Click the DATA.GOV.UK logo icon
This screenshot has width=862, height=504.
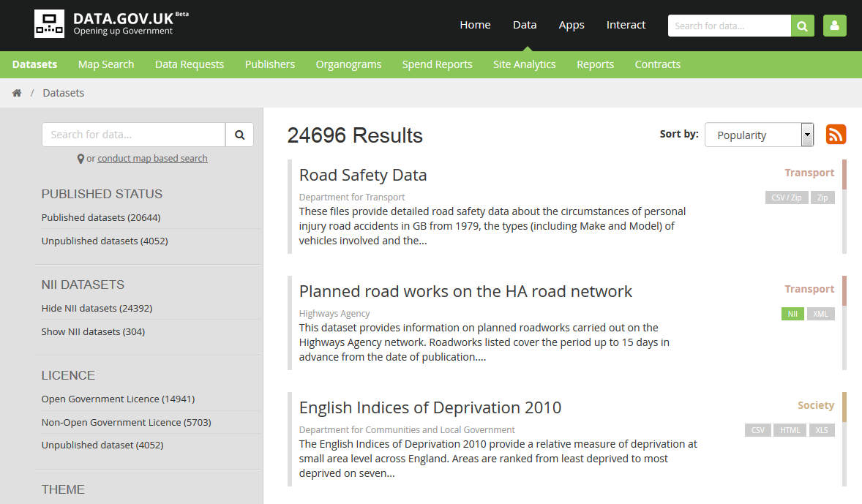click(x=49, y=23)
